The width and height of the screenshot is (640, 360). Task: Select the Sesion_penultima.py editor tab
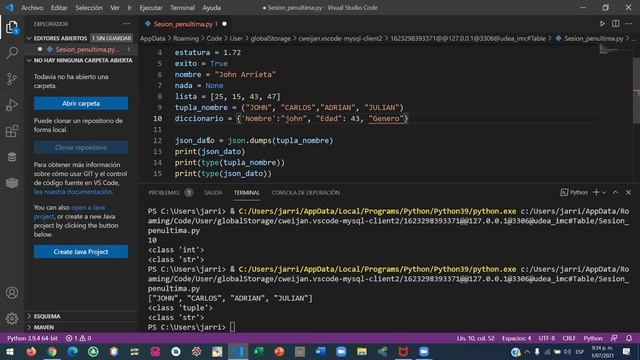(x=186, y=24)
